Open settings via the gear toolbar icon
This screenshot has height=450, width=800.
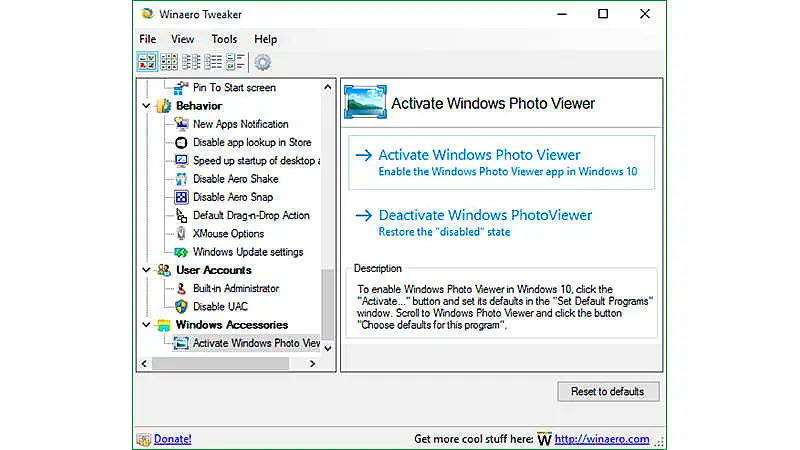point(263,62)
